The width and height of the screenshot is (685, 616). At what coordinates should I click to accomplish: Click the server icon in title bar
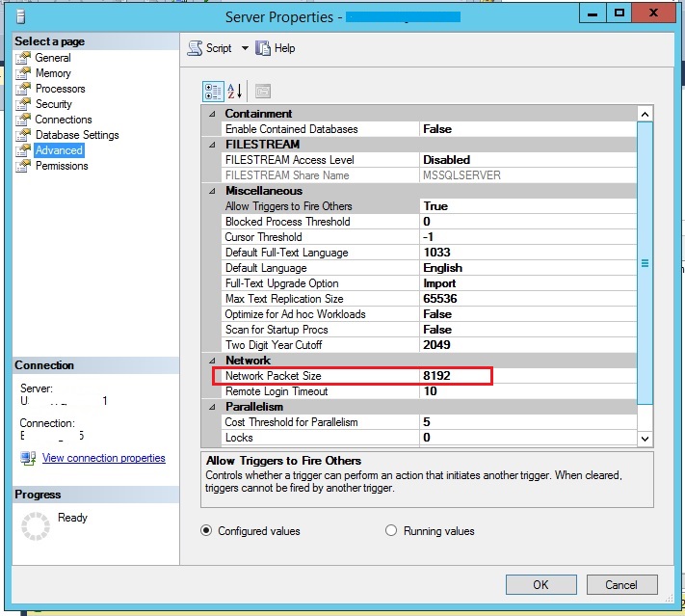(x=20, y=17)
